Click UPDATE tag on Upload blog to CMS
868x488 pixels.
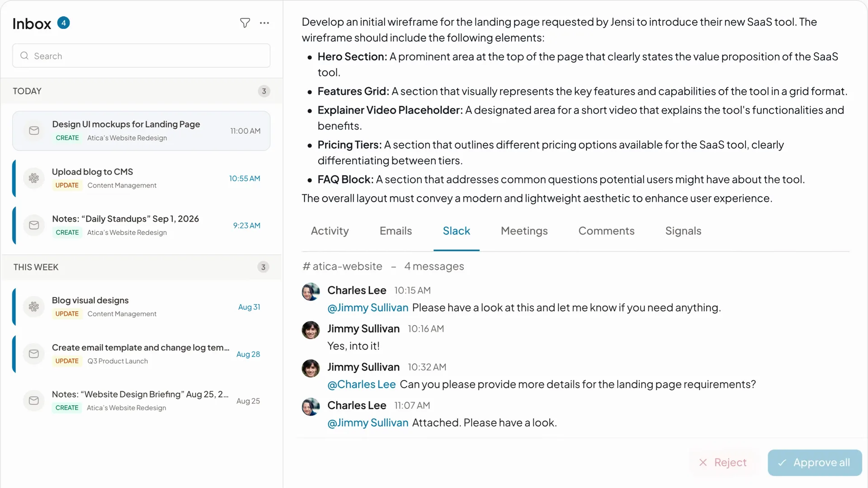pyautogui.click(x=67, y=185)
